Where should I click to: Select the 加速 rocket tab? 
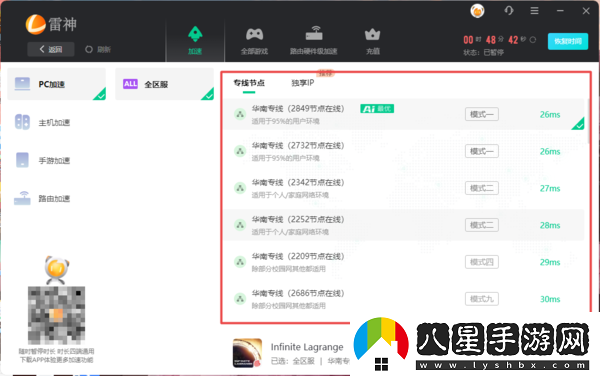tap(195, 41)
